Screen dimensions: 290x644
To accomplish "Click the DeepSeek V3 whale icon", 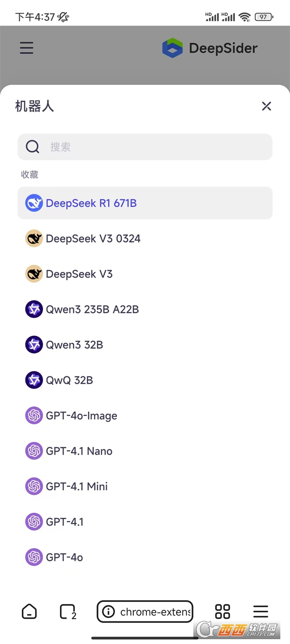I will (x=34, y=274).
